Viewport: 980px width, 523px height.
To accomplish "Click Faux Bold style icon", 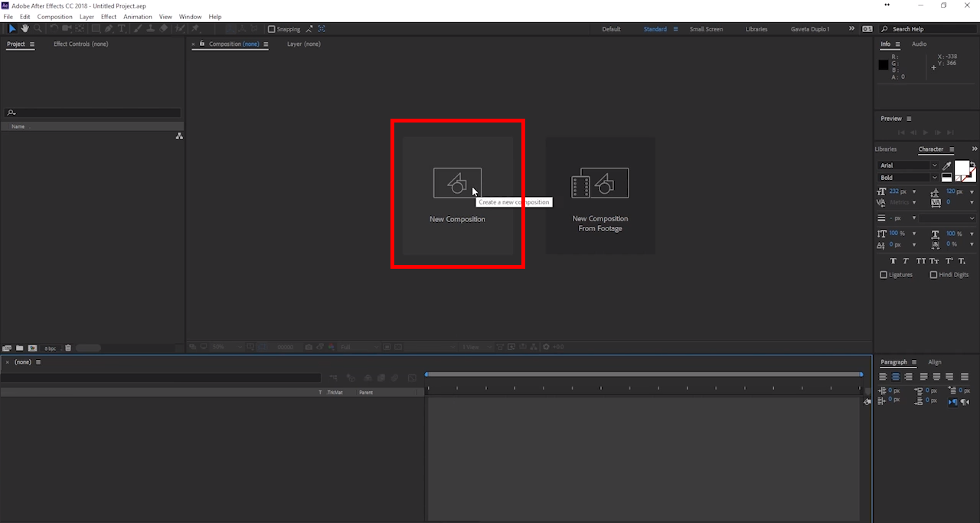I will pos(893,261).
